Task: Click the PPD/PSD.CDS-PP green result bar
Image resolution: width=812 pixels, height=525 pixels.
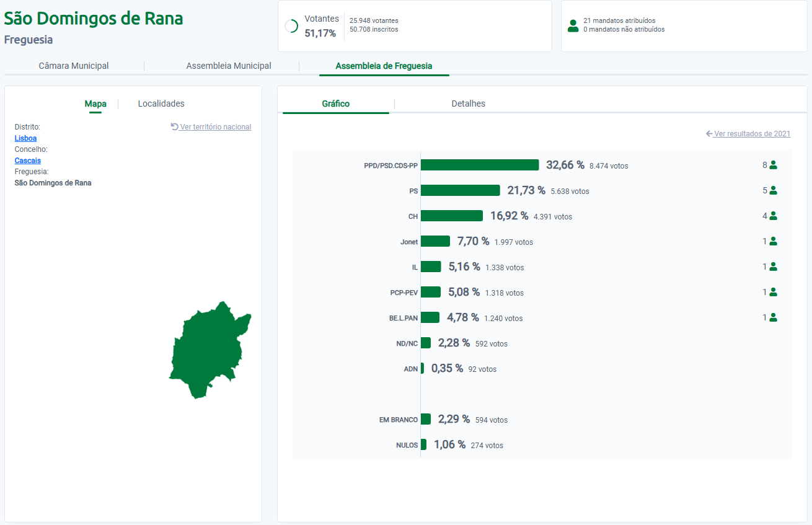Action: click(480, 165)
